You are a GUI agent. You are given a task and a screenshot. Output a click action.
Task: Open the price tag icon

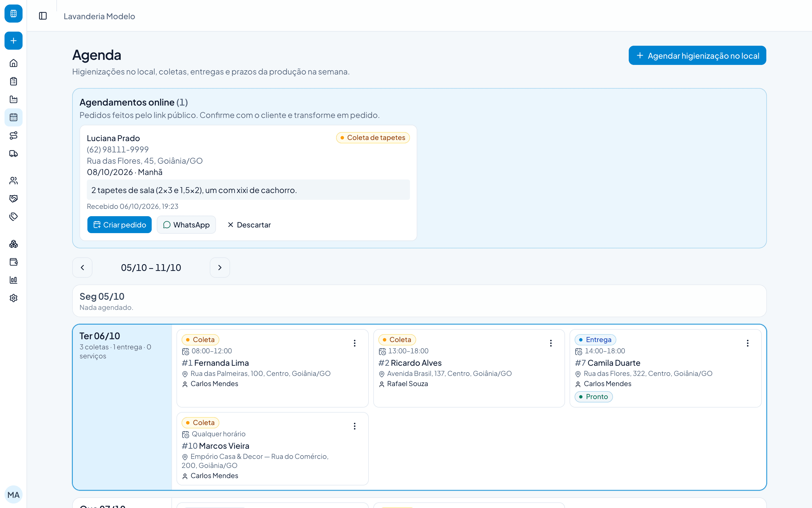(14, 217)
